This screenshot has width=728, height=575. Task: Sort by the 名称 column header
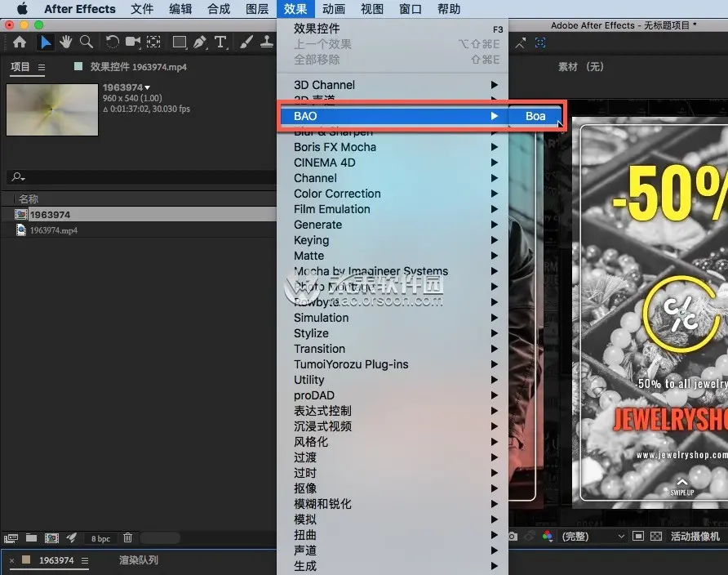[29, 198]
